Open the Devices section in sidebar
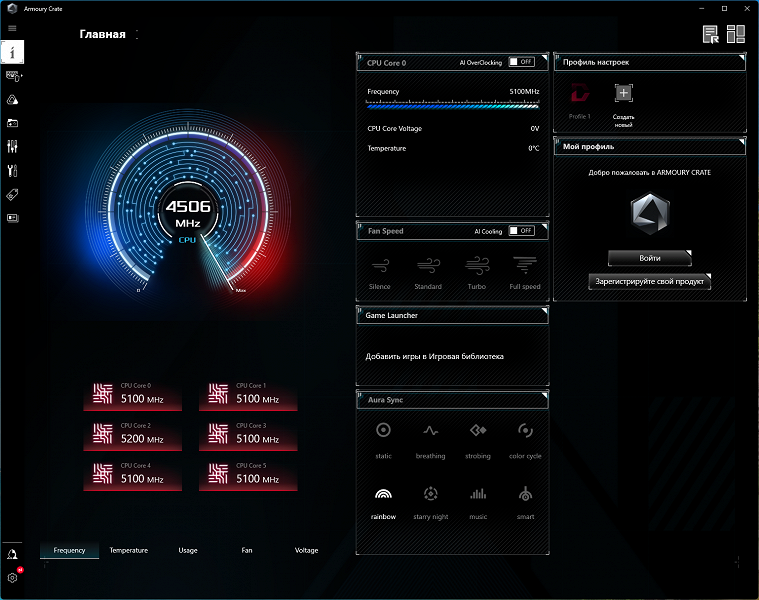 point(13,76)
